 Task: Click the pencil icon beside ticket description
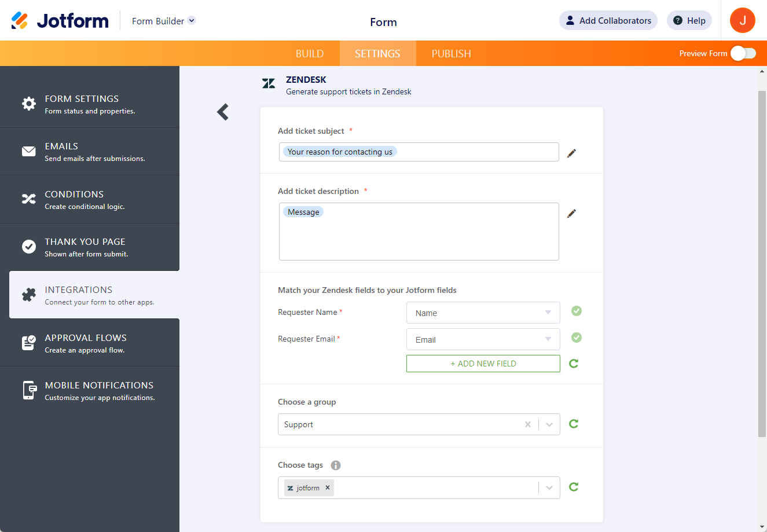(x=571, y=214)
